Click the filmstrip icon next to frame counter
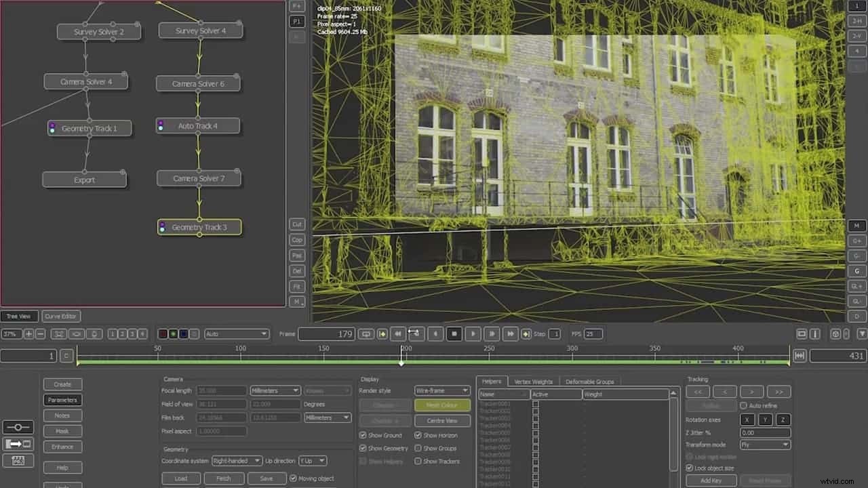 pos(366,333)
